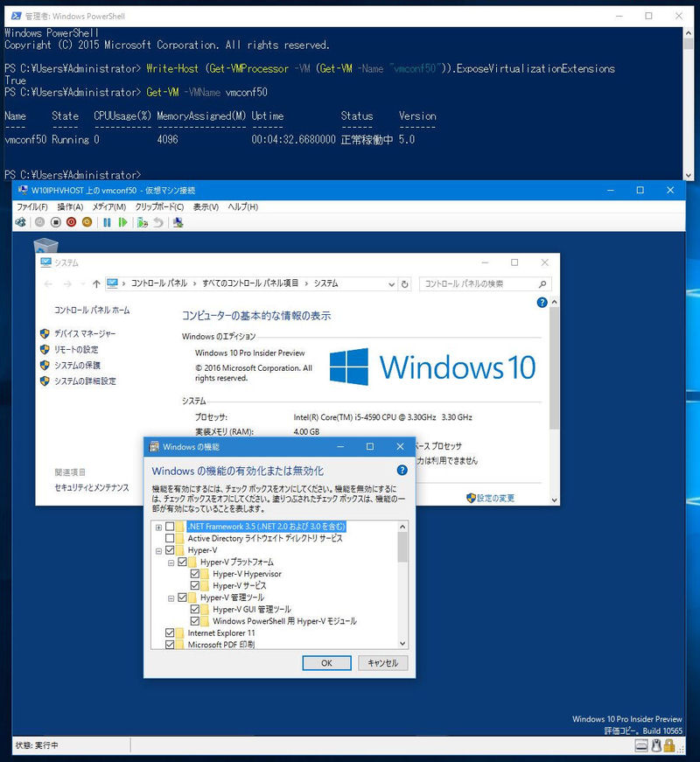Screen dimensions: 700x762
Task: Open the 操作(A) menu
Action: click(x=70, y=207)
